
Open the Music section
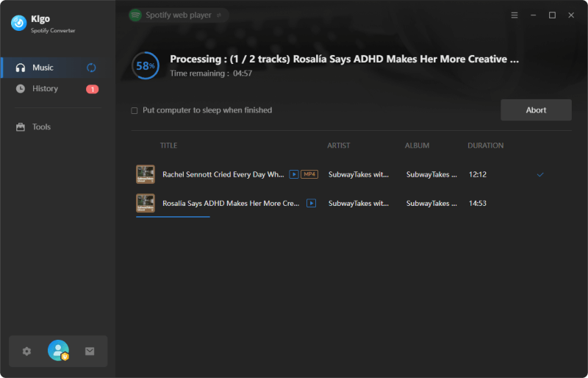click(x=58, y=68)
